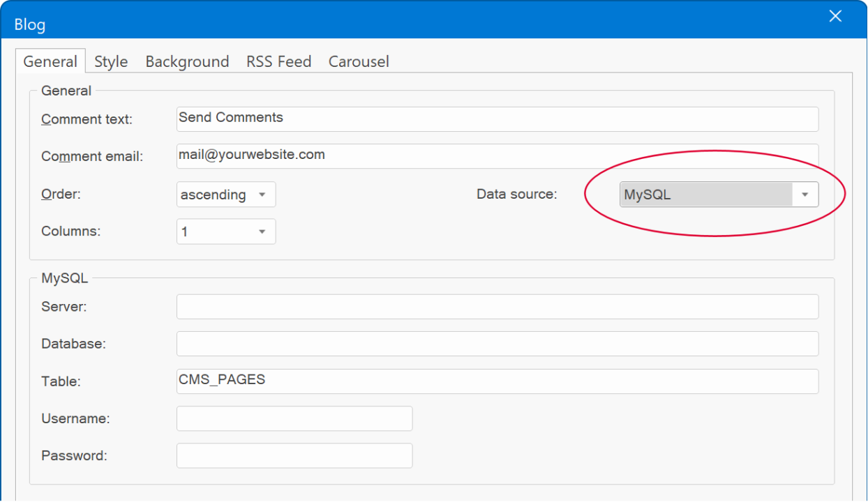The height and width of the screenshot is (502, 868).
Task: Click the 'Data source:' label text
Action: coord(517,195)
